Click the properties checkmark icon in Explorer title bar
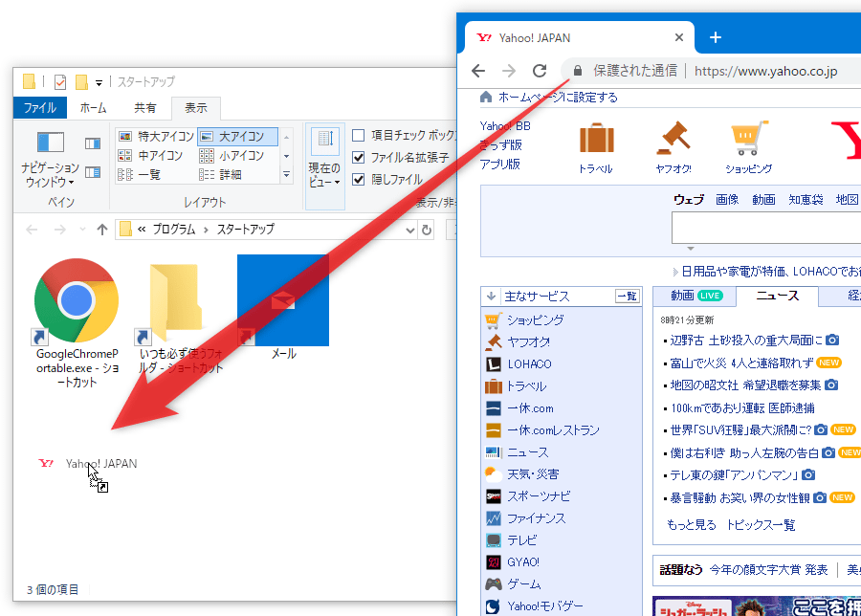Screen dimensions: 861x616 (60, 82)
